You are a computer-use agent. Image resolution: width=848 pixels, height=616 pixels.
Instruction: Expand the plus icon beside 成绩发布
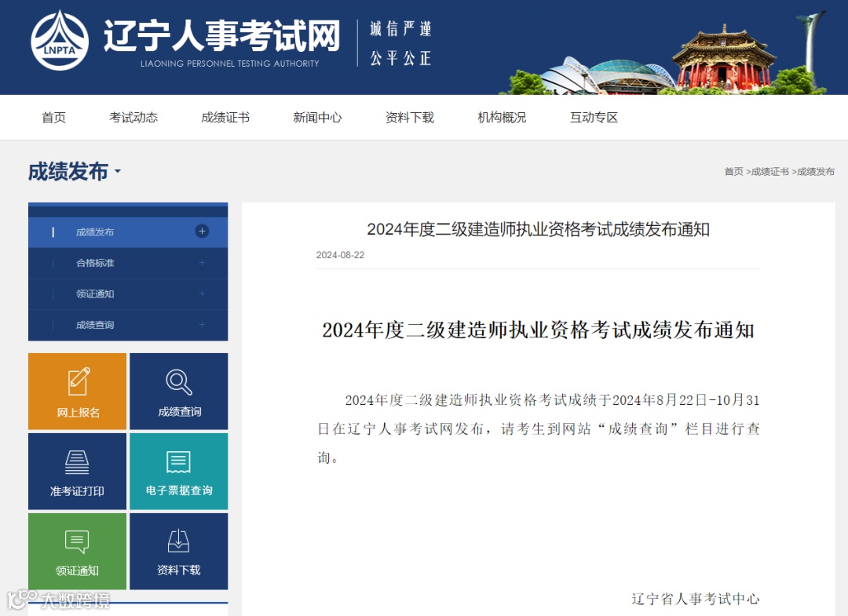[202, 231]
